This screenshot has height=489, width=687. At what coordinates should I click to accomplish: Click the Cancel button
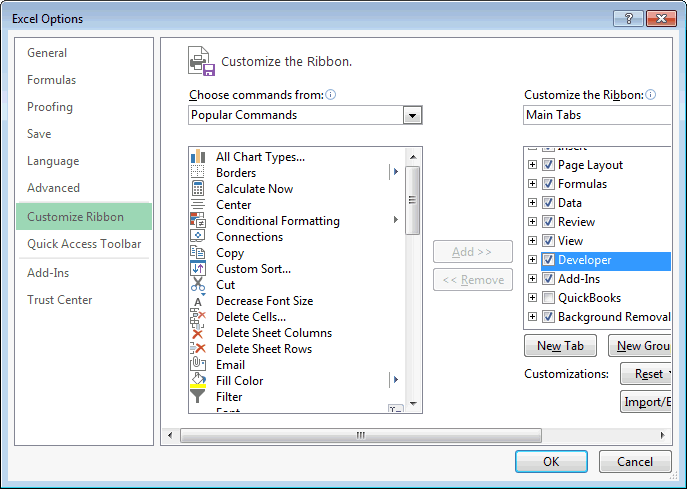click(635, 461)
